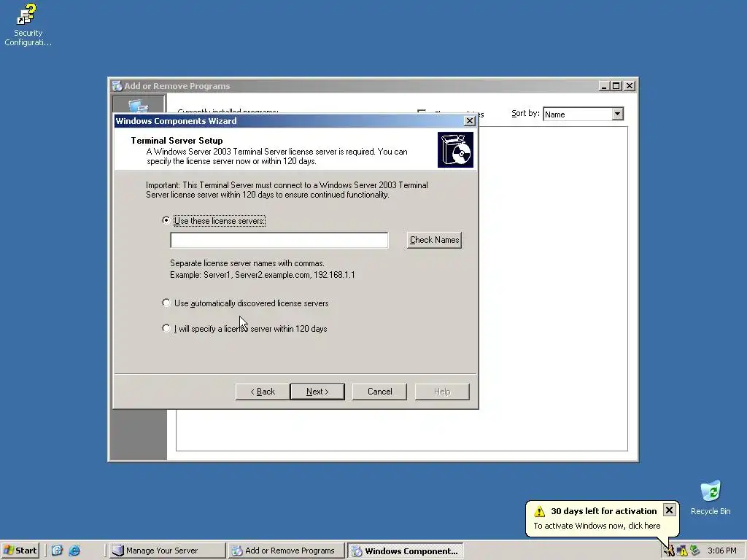Image resolution: width=747 pixels, height=560 pixels.
Task: Click the network warning tray icon
Action: point(682,551)
